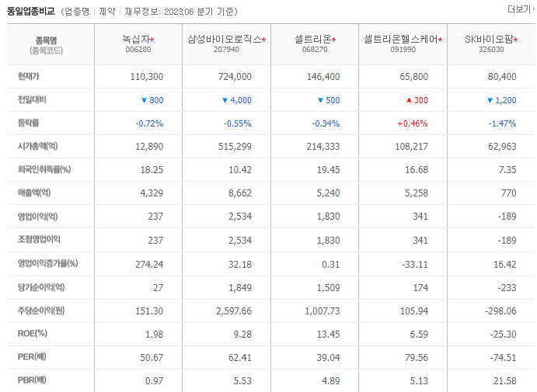Click ROE value 13.45
The height and width of the screenshot is (392, 537).
[x=328, y=335]
